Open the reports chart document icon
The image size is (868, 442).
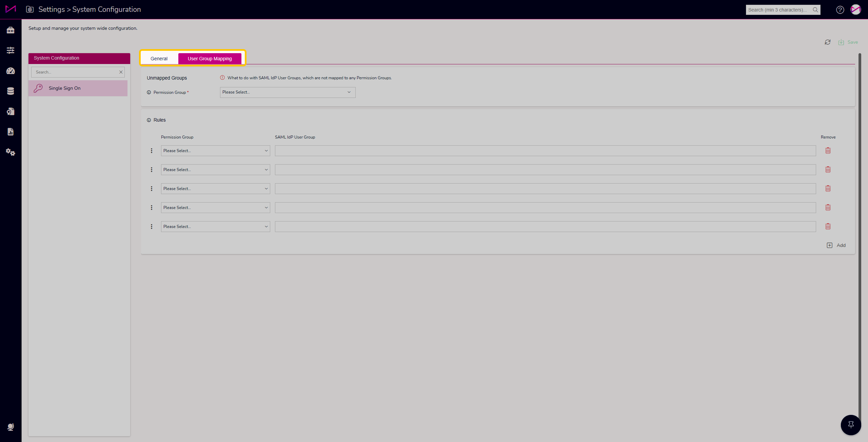tap(11, 132)
